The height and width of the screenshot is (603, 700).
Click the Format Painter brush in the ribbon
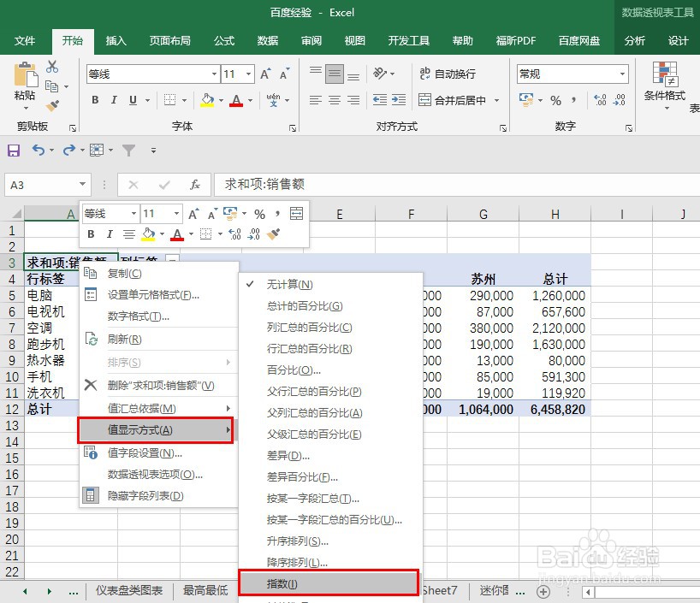coord(52,105)
